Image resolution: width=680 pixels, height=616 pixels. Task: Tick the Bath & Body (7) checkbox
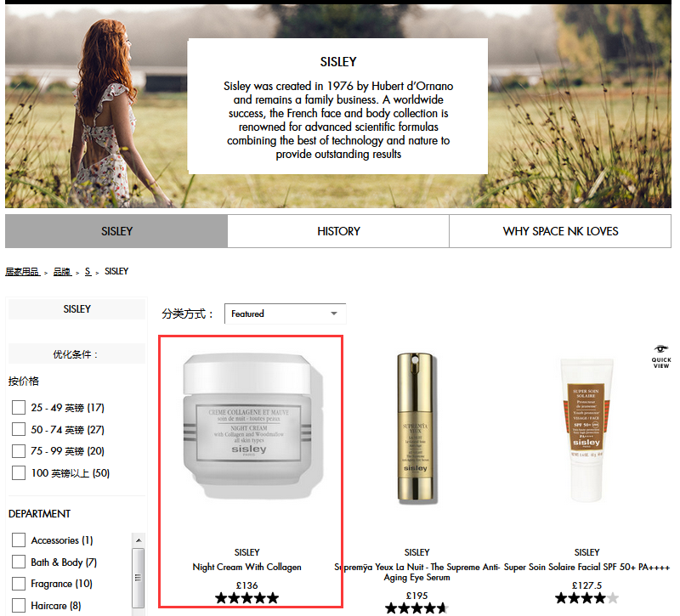tap(19, 562)
